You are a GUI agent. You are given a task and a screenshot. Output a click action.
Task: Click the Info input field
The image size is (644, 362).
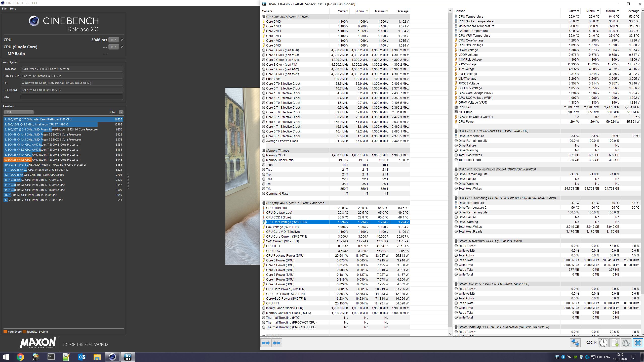(x=72, y=97)
